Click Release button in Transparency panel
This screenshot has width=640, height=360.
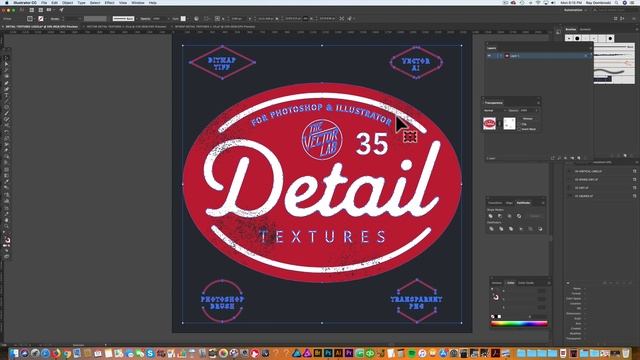tap(528, 119)
